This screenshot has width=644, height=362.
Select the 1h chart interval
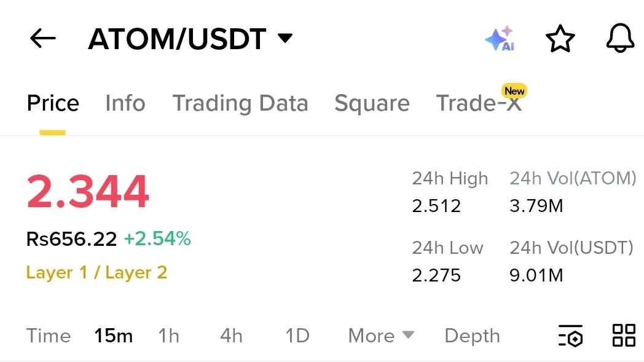pyautogui.click(x=169, y=336)
